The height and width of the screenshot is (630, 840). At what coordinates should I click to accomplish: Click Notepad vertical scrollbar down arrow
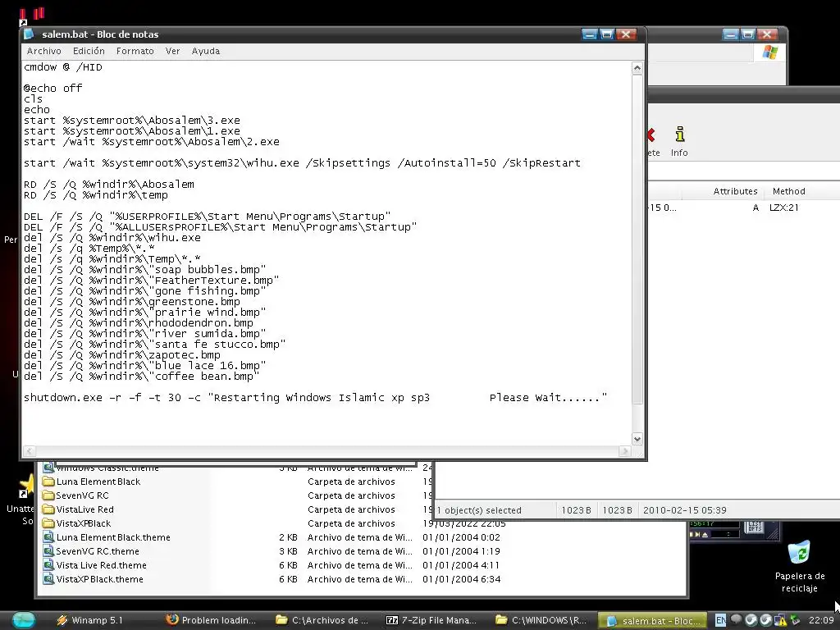tap(637, 439)
